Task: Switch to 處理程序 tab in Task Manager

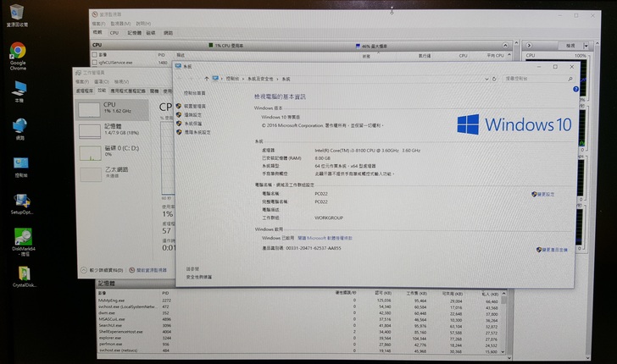Action: (84, 91)
